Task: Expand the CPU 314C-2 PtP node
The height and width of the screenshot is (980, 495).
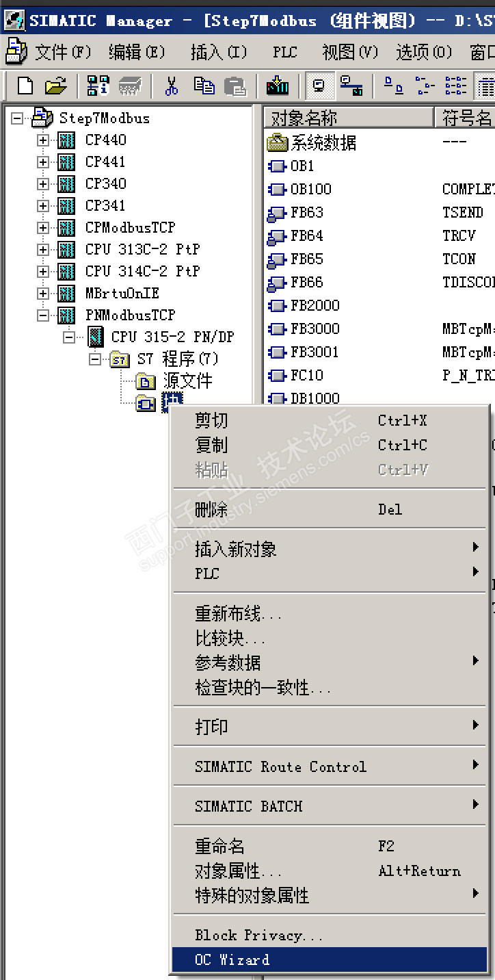Action: [x=43, y=272]
